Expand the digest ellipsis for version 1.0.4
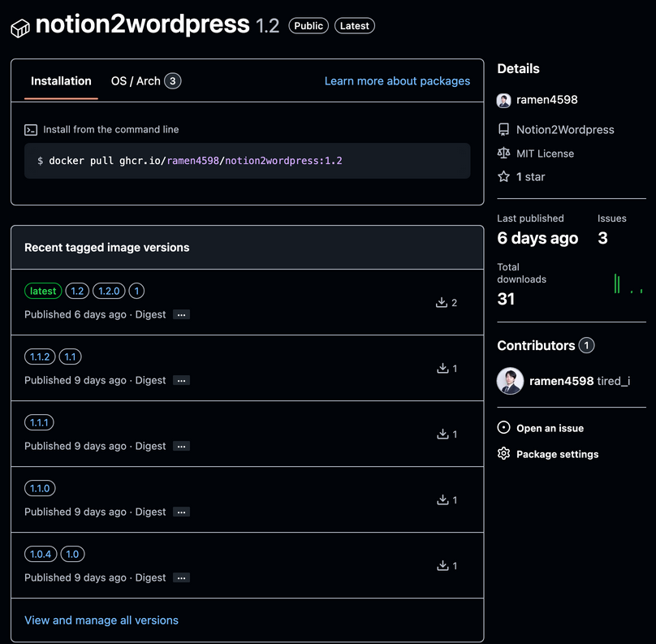 point(181,577)
